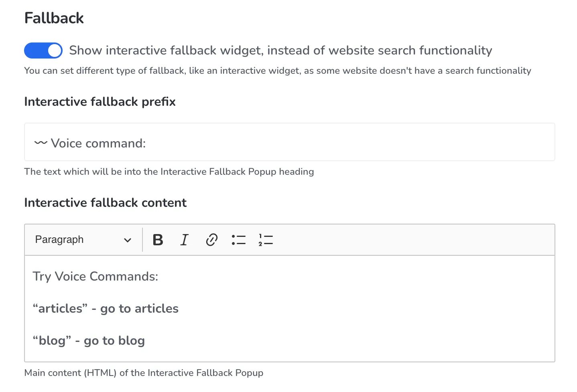Click the 'Interactive fallback content' heading
Image resolution: width=577 pixels, height=392 pixels.
[x=106, y=203]
